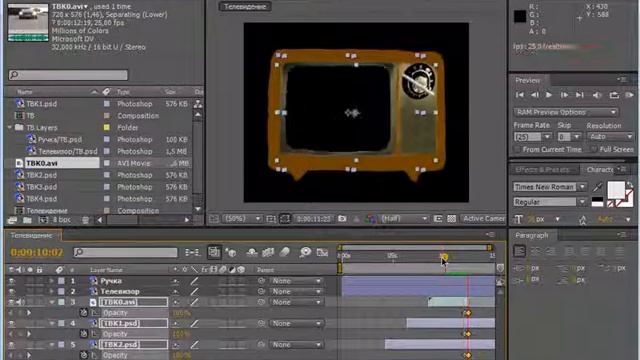
Task: Open the preview Resolution Auto dropdown
Action: (x=610, y=136)
